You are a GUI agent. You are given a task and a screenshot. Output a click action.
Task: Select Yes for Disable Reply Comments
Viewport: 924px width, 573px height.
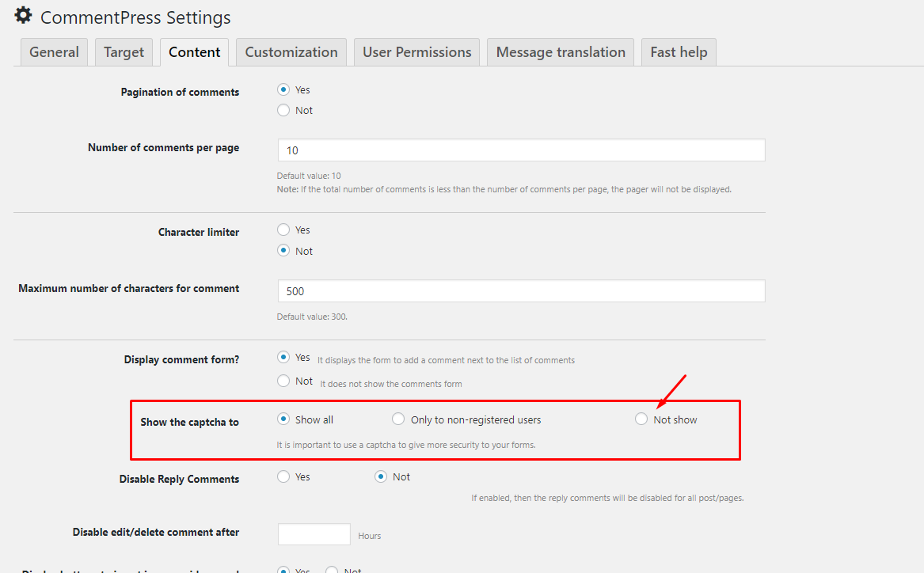(x=283, y=476)
